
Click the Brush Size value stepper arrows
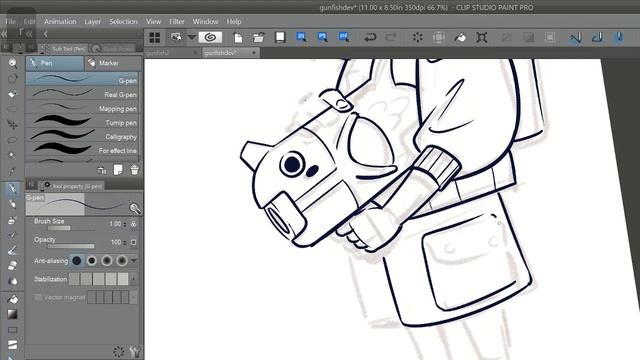[x=125, y=224]
